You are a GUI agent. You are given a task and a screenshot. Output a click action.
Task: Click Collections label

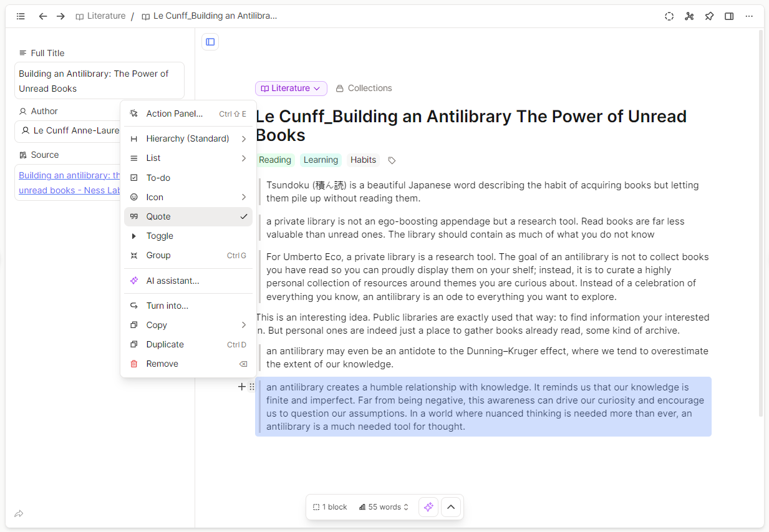364,89
